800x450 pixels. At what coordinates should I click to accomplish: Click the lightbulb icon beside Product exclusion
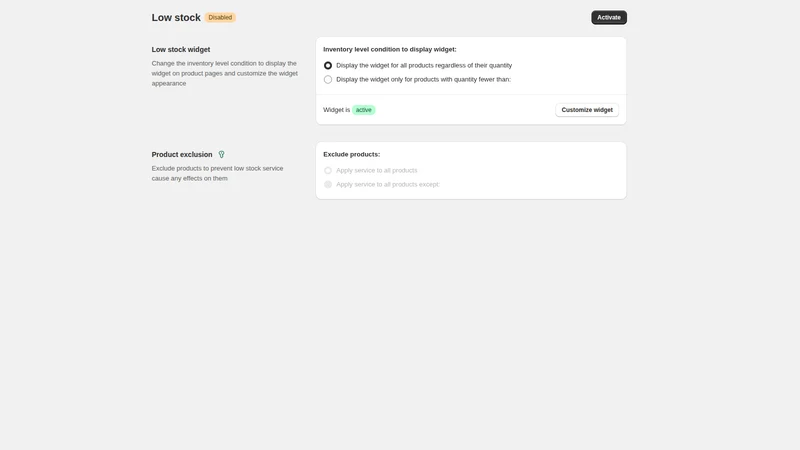click(x=221, y=155)
